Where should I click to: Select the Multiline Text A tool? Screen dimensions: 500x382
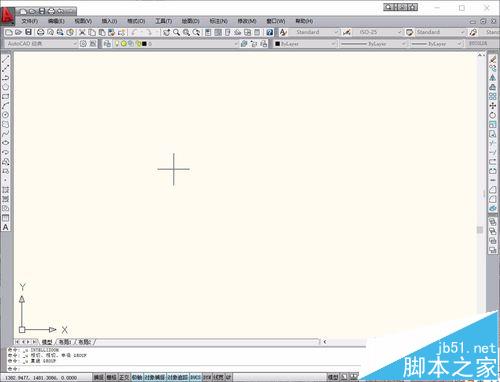pos(6,227)
